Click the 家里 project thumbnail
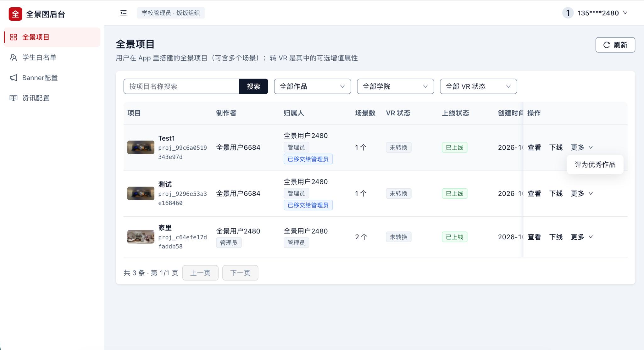Screen dimensions: 644x350 [141, 237]
